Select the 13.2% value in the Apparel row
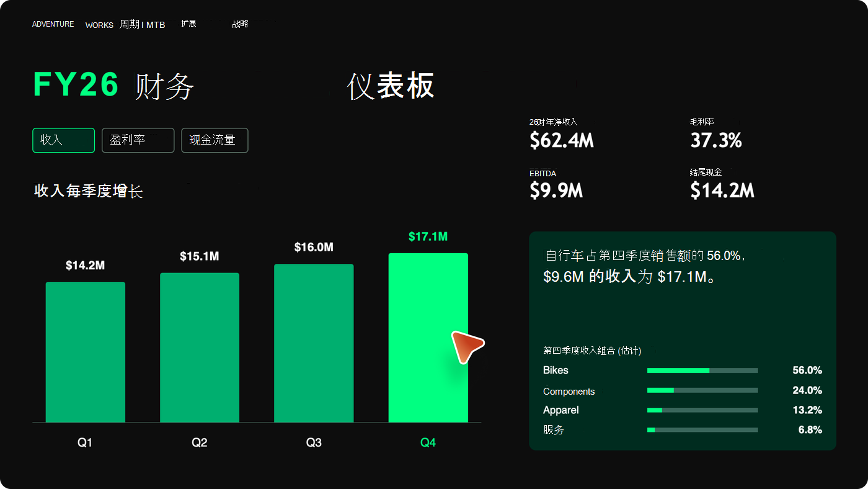 (x=807, y=410)
